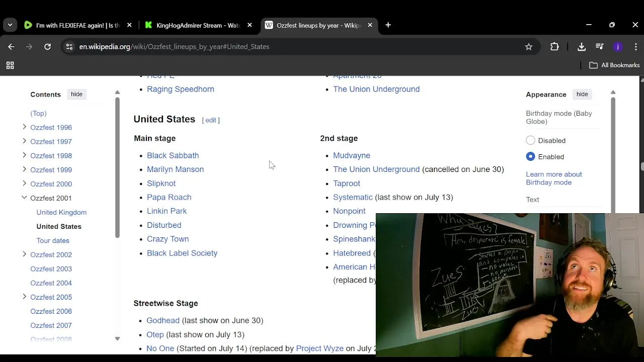Open the Project Wyze link

coord(319,348)
